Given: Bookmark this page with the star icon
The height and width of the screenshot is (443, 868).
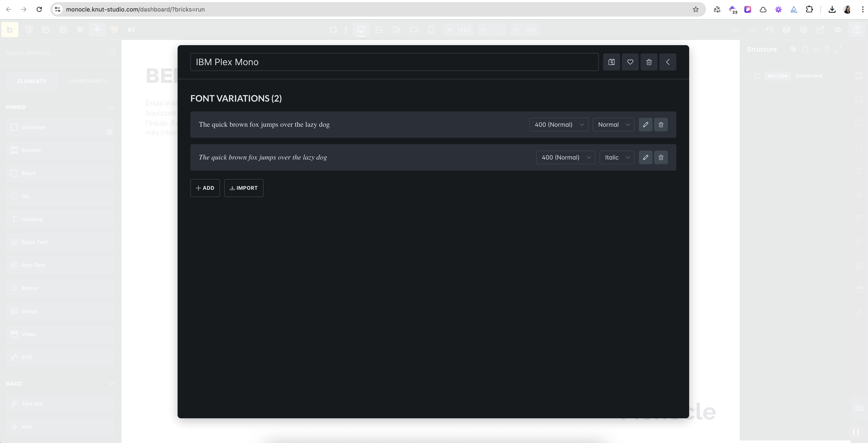Looking at the screenshot, I should pos(696,9).
